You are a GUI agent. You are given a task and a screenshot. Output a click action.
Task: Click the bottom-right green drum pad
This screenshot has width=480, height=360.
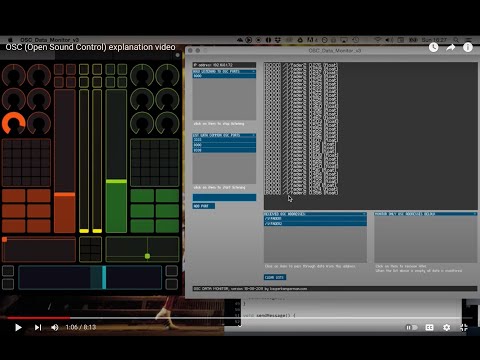tap(167, 226)
